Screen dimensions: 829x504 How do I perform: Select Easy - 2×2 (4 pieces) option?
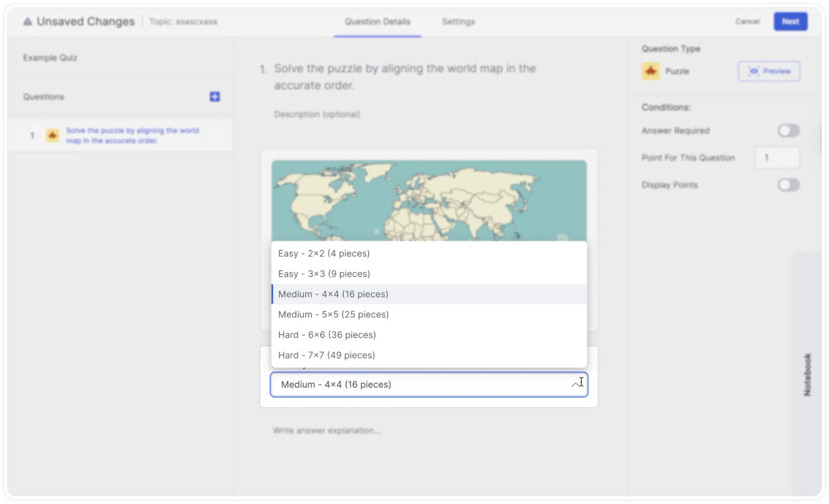pos(429,253)
